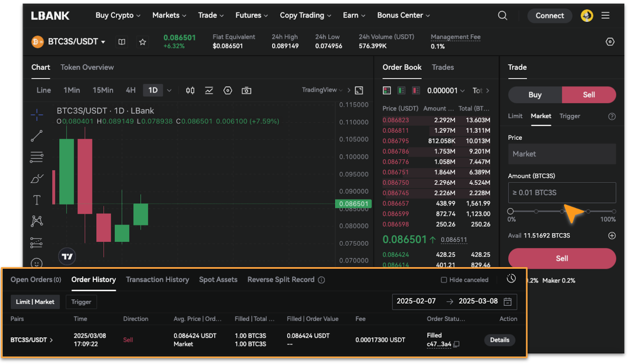Expand chart to fullscreen icon

[x=359, y=90]
